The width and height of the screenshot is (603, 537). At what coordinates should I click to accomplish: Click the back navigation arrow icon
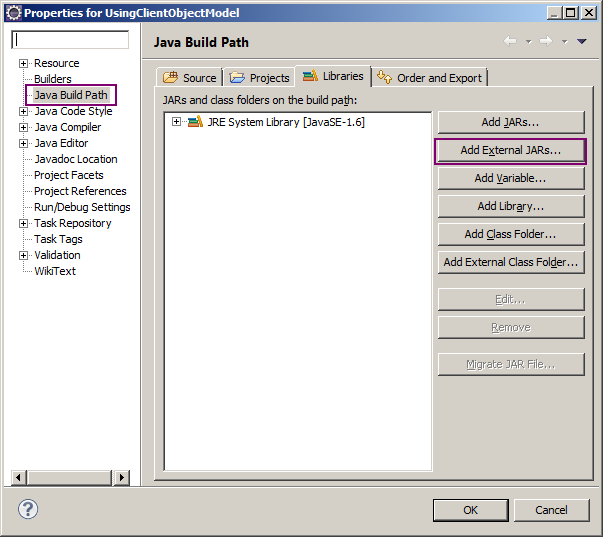510,41
